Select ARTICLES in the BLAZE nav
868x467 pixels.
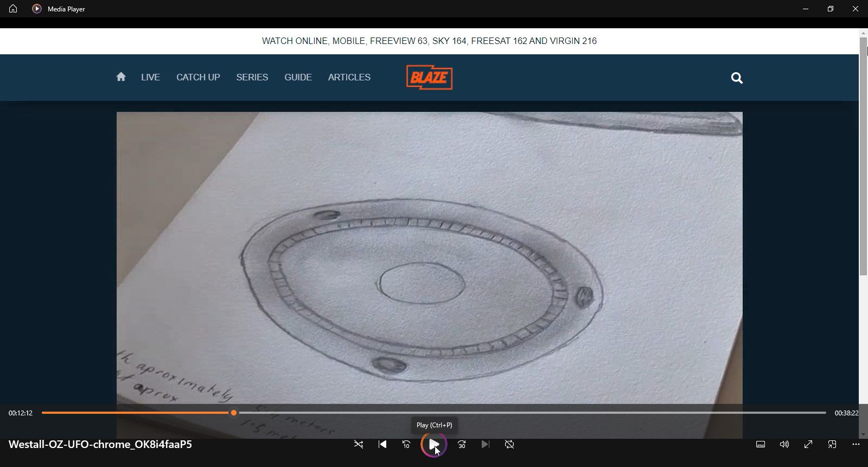pyautogui.click(x=349, y=77)
